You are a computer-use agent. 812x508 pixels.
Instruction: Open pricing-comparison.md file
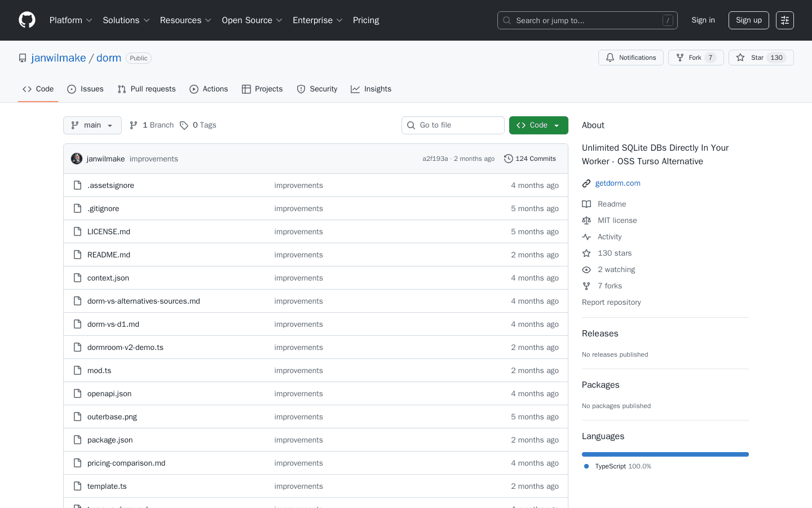[126, 463]
